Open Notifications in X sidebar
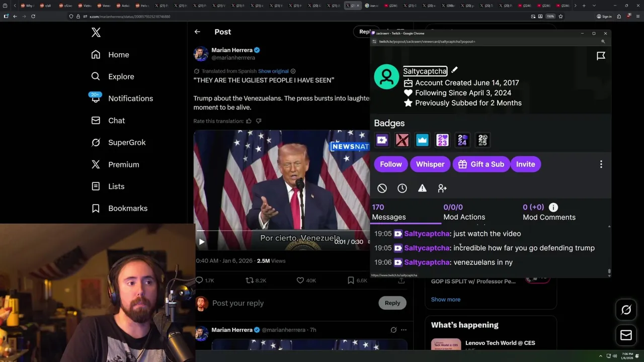The width and height of the screenshot is (644, 362). [x=122, y=99]
